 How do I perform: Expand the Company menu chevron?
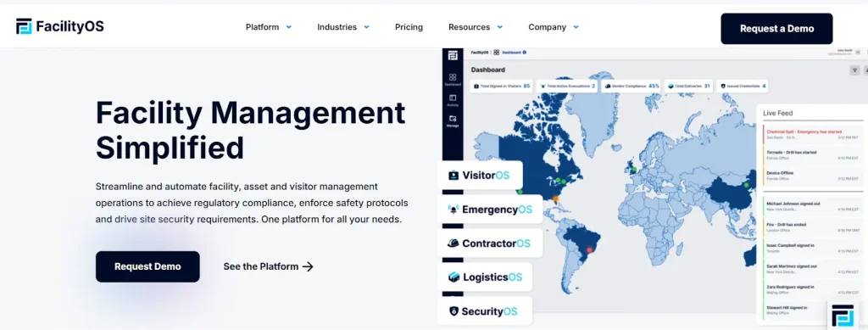(576, 26)
